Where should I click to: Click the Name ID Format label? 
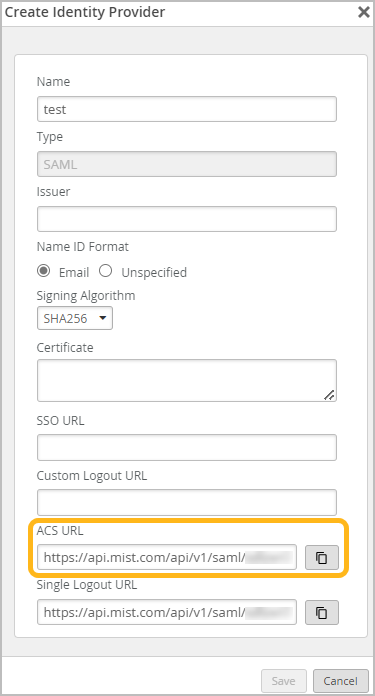83,247
